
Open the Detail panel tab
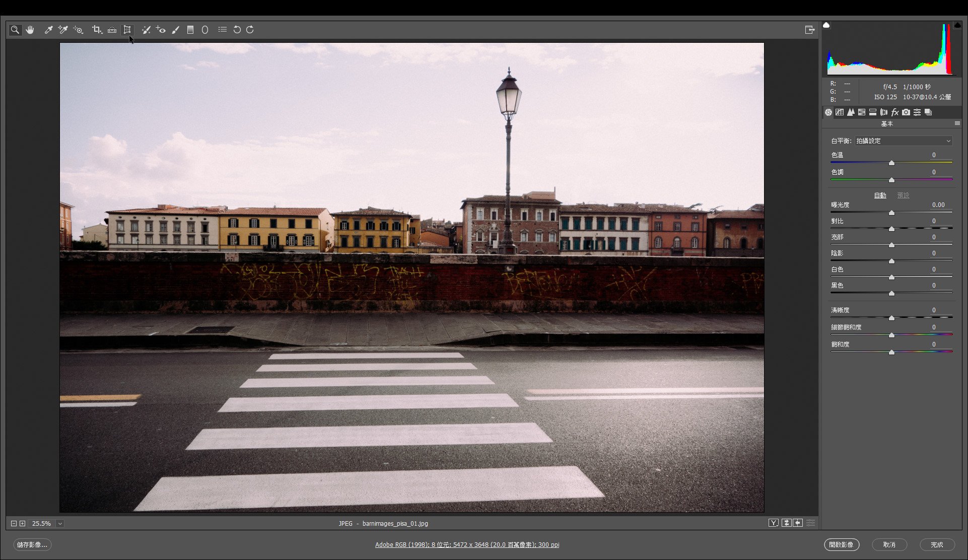coord(851,112)
